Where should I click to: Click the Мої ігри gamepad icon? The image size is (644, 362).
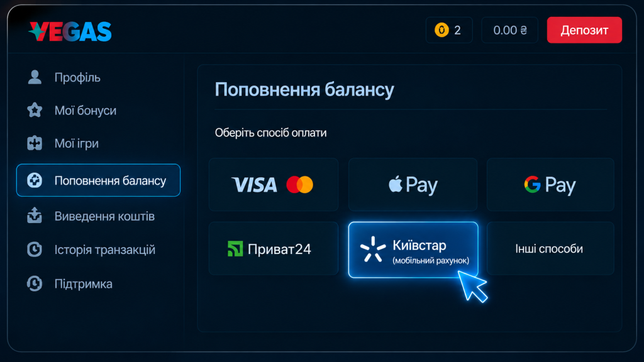point(35,143)
